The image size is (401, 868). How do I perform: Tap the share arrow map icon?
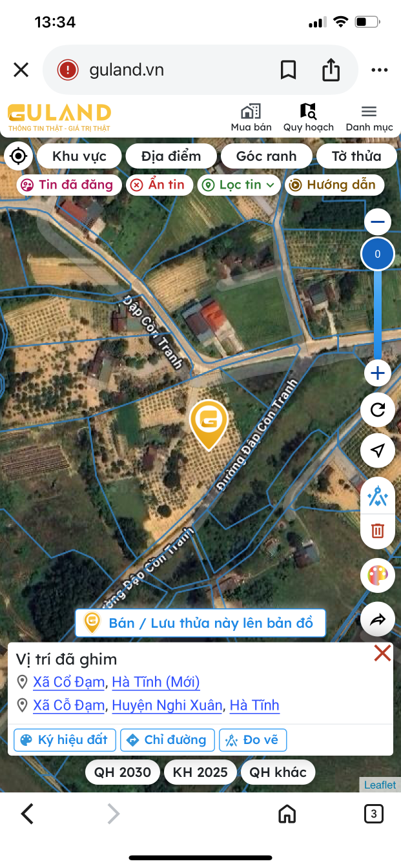378,620
